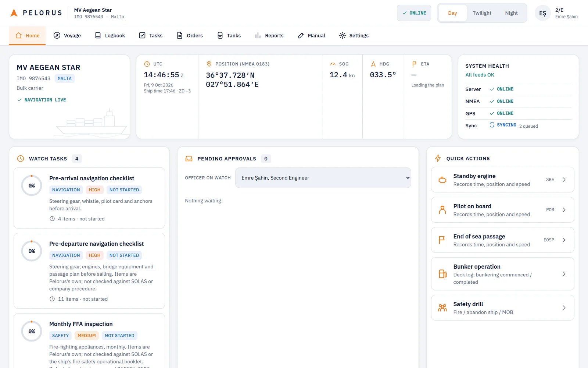
Task: Expand End of sea passage chevron
Action: (x=564, y=240)
